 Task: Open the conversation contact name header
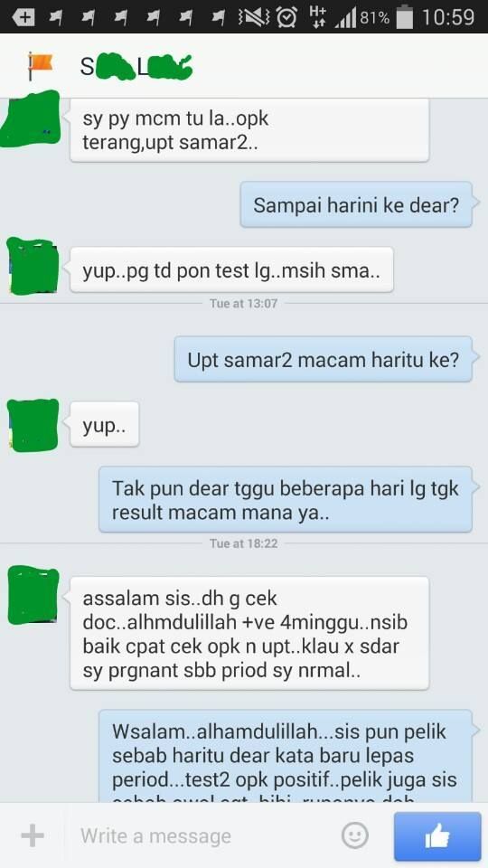point(136,66)
